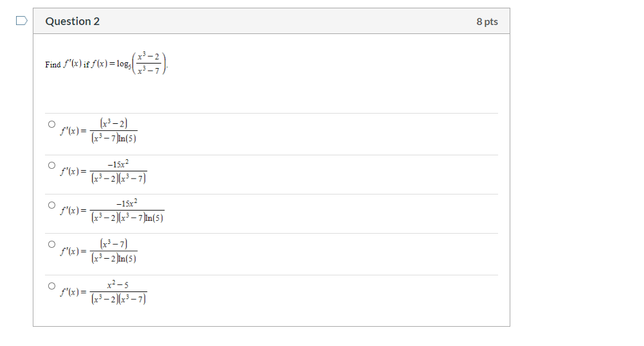This screenshot has width=644, height=346.
Task: Click the fifth answer's x²−5 numerator
Action: [118, 284]
